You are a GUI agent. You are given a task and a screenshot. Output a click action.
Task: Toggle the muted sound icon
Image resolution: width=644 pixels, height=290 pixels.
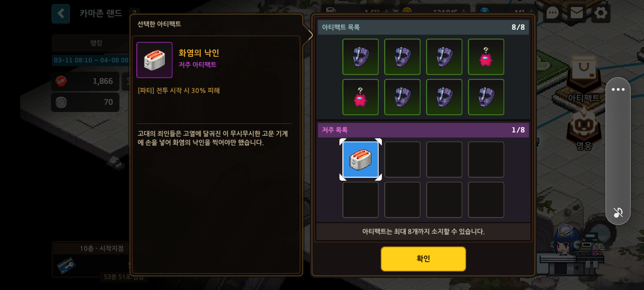point(618,212)
